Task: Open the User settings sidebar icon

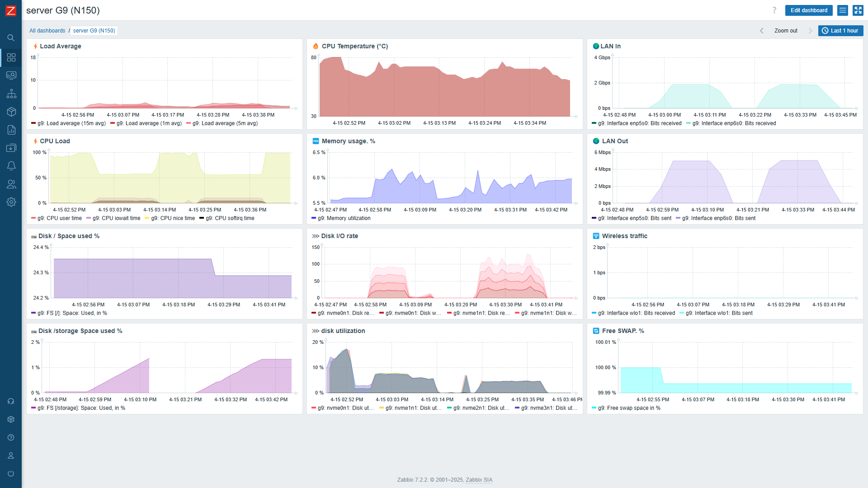Action: [x=11, y=455]
